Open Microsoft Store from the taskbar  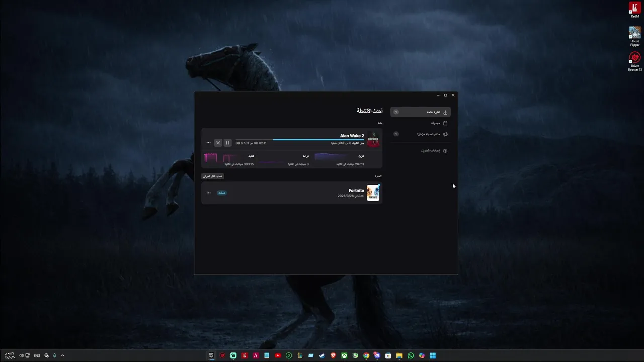pos(388,355)
